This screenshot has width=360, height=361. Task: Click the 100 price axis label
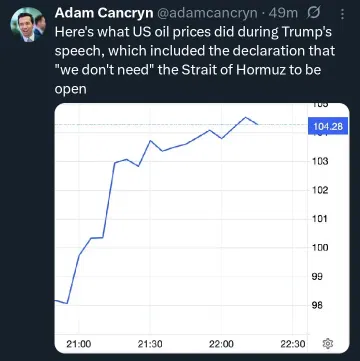click(x=321, y=248)
